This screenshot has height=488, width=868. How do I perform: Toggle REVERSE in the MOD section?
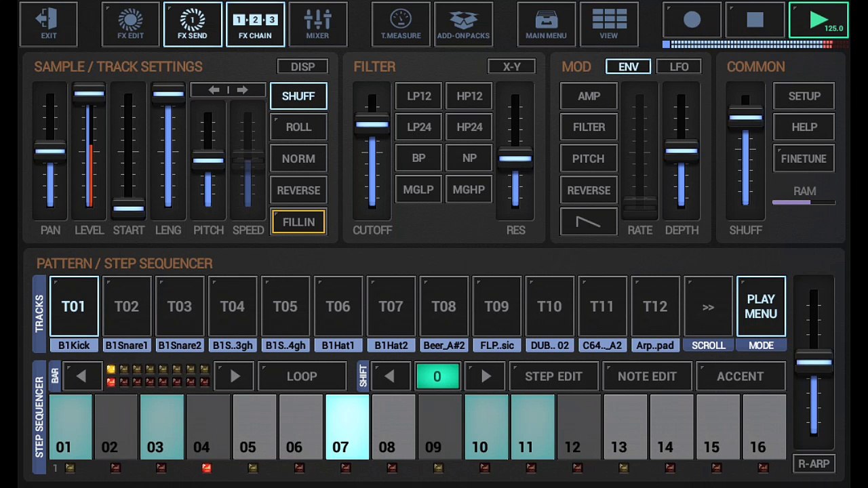coord(589,190)
